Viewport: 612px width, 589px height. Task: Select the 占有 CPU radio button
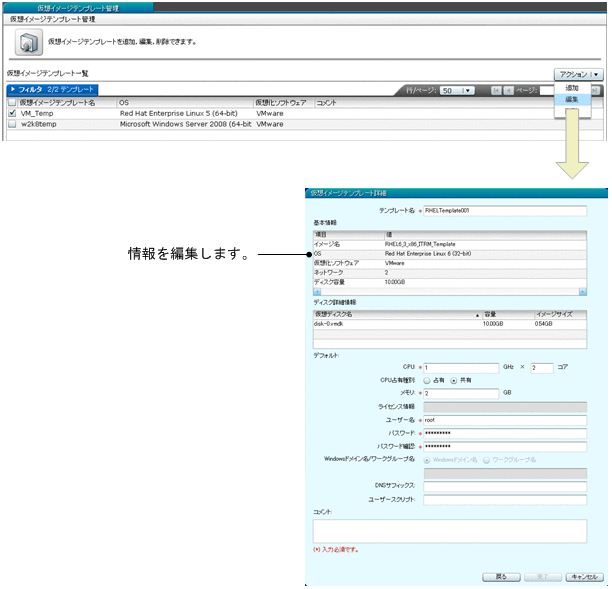pyautogui.click(x=427, y=380)
